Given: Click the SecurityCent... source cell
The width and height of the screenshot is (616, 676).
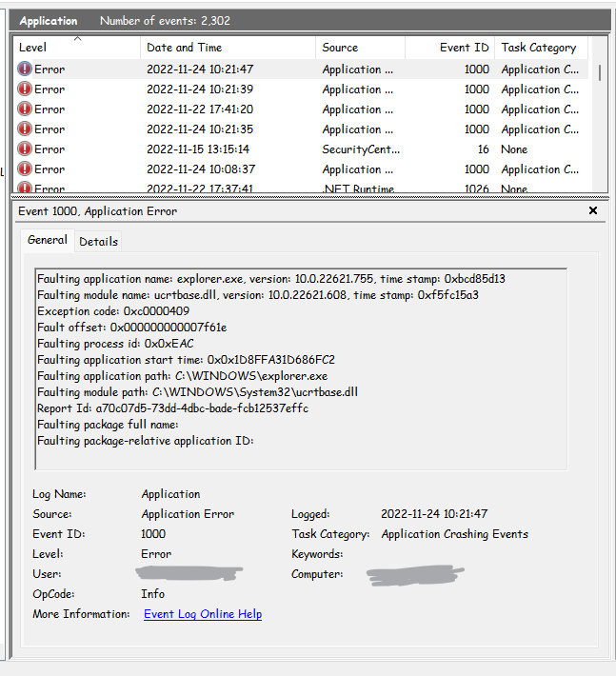Looking at the screenshot, I should [361, 149].
